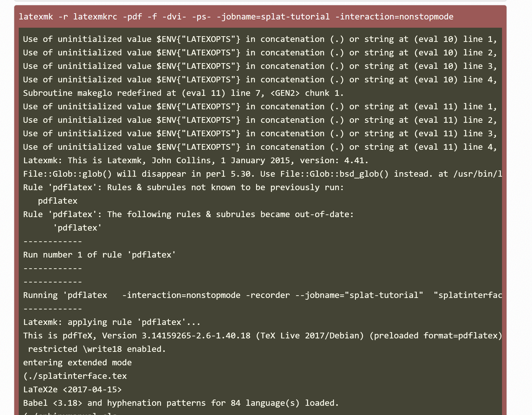The image size is (532, 415).
Task: Click the Rule 'pdflatex' subrules line
Action: click(x=183, y=187)
